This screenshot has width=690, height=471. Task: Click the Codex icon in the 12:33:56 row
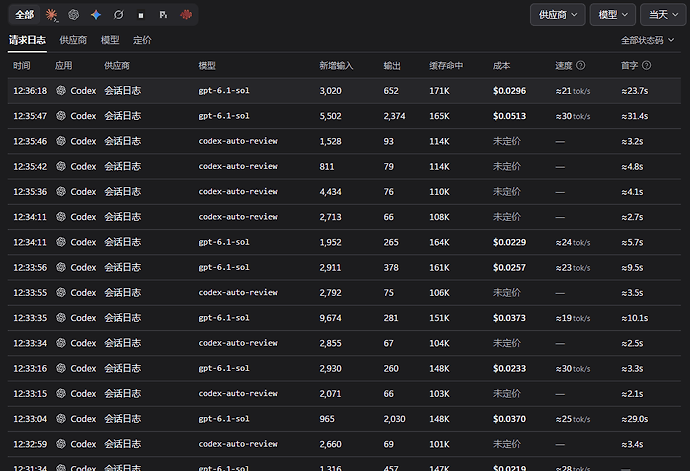(61, 267)
